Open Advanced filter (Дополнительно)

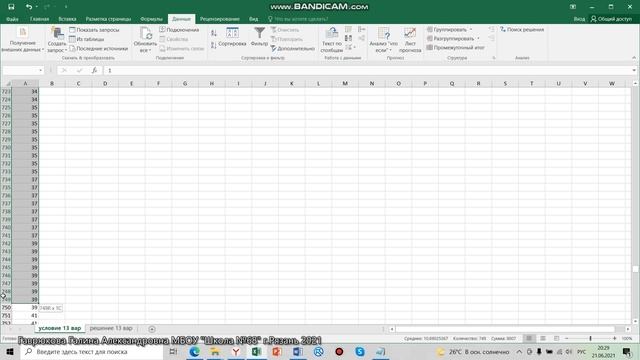[292, 48]
